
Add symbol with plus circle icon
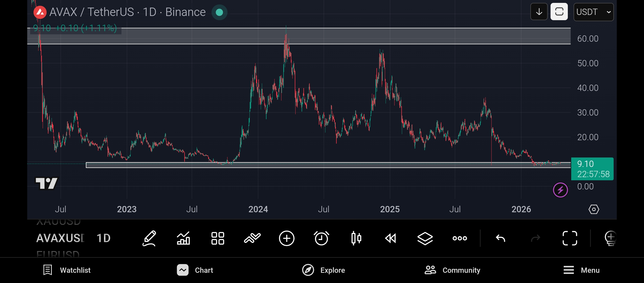[287, 238]
